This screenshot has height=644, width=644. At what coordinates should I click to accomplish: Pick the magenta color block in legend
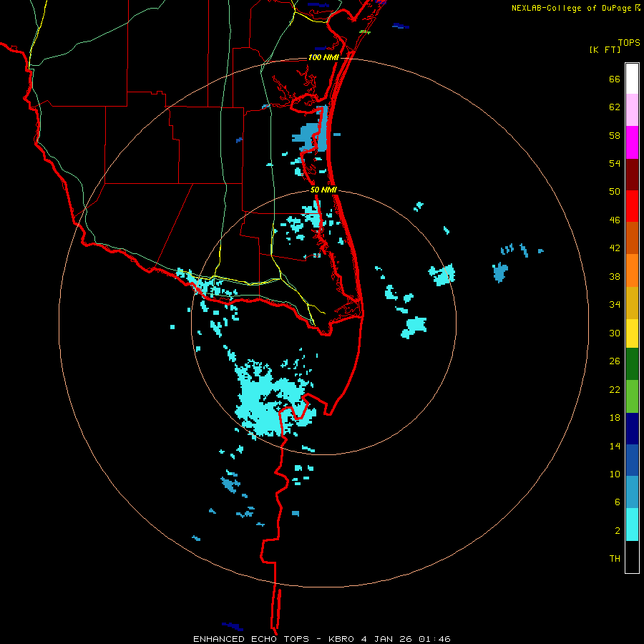(632, 142)
